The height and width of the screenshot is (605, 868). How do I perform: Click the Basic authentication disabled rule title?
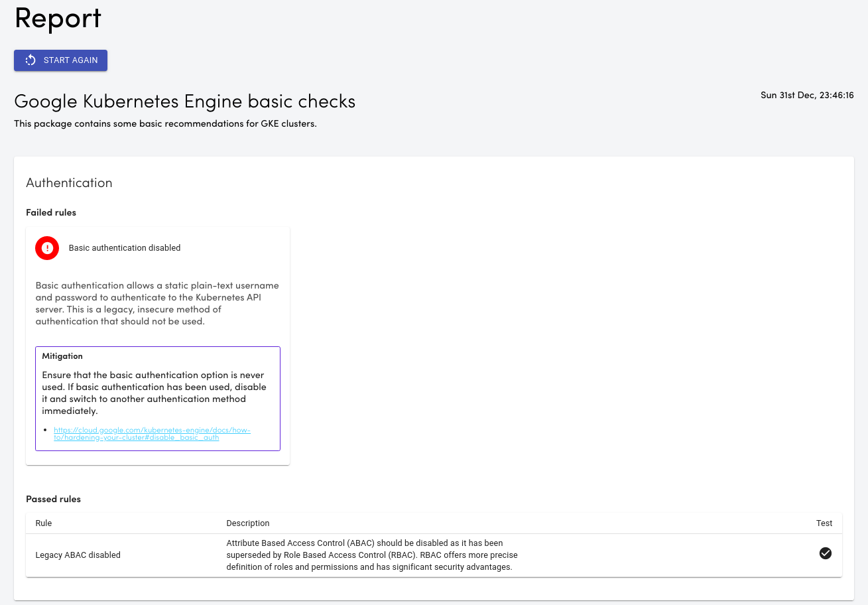[x=125, y=248]
